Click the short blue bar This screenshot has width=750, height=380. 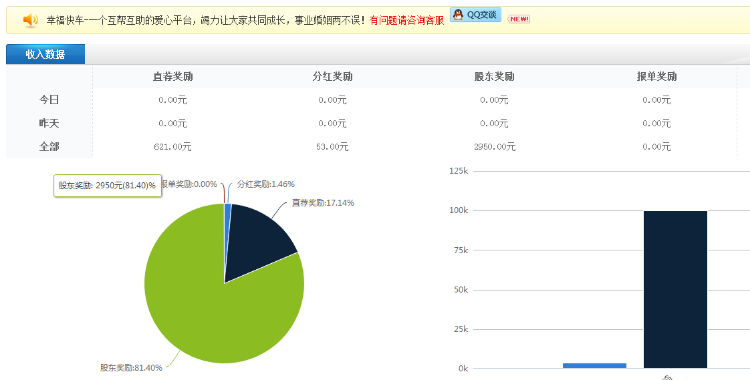click(595, 366)
